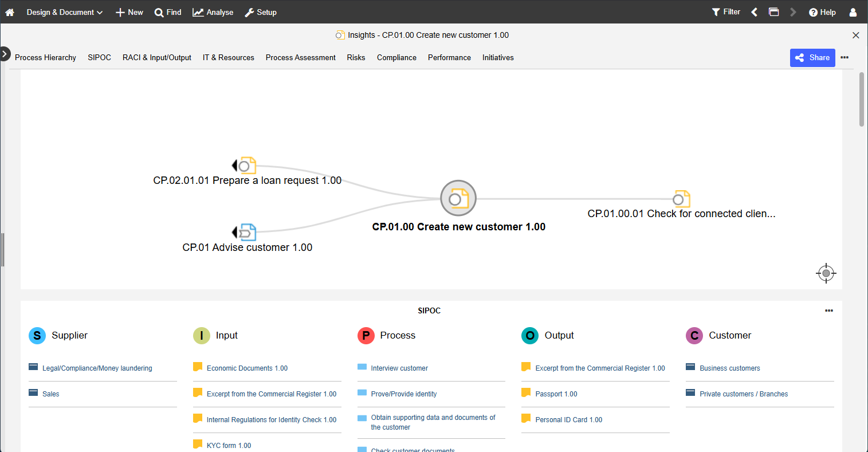Click the Home icon in top bar
This screenshot has width=868, height=452.
point(10,12)
